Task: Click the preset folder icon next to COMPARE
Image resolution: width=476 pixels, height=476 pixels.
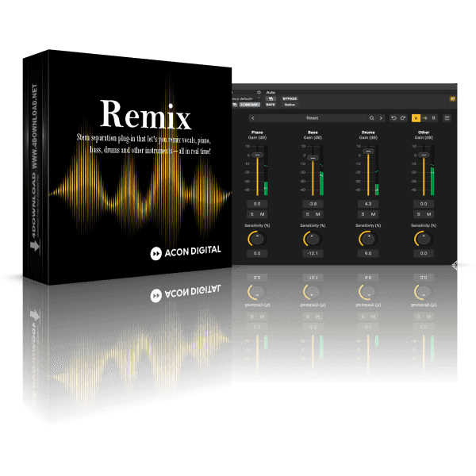Action: [x=235, y=105]
